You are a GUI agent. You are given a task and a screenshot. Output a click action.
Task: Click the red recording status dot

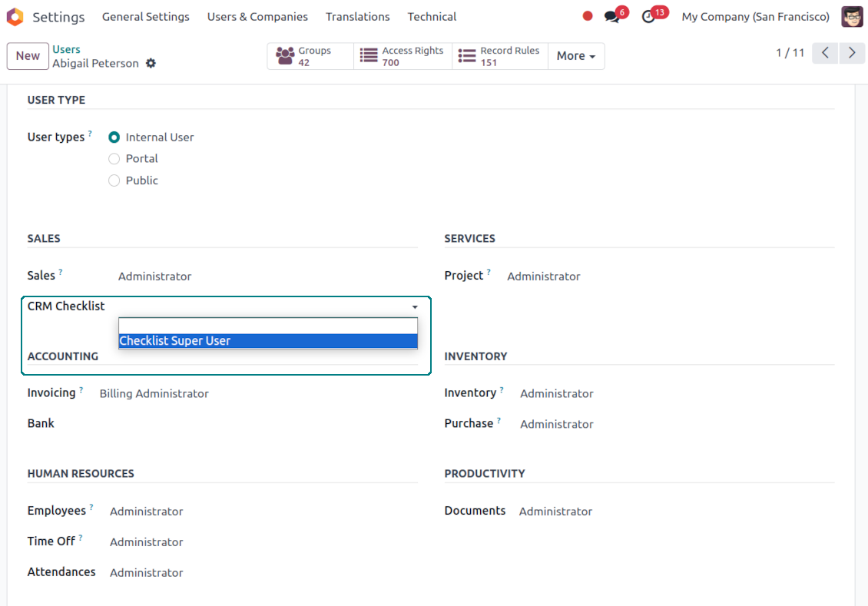click(x=588, y=16)
